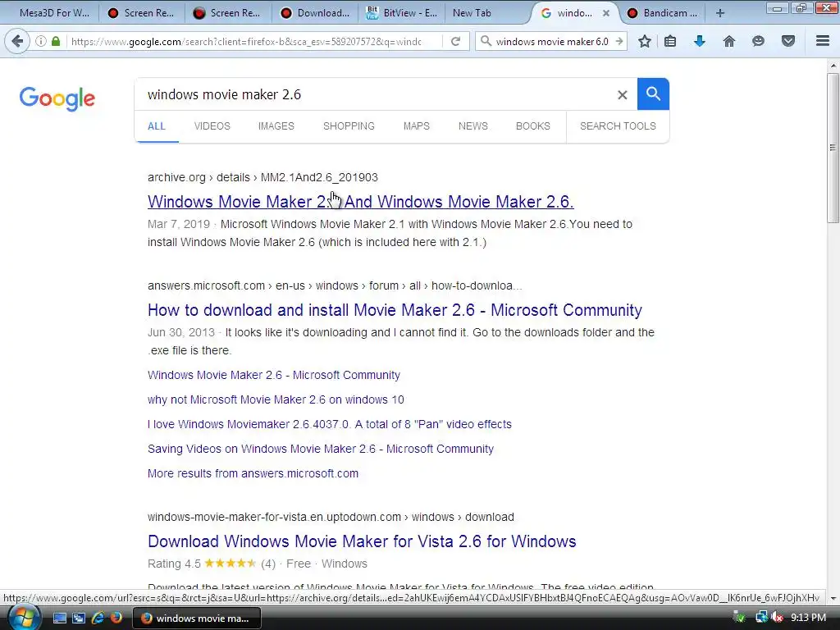Click Firefox search box text field
The width and height of the screenshot is (840, 630).
pos(552,41)
